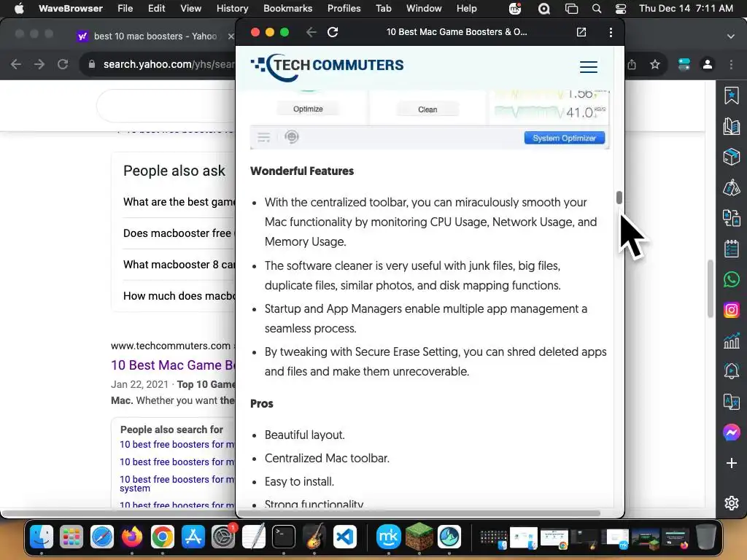Click first '10 best free boosters' related search
Image resolution: width=747 pixels, height=560 pixels.
coord(177,444)
